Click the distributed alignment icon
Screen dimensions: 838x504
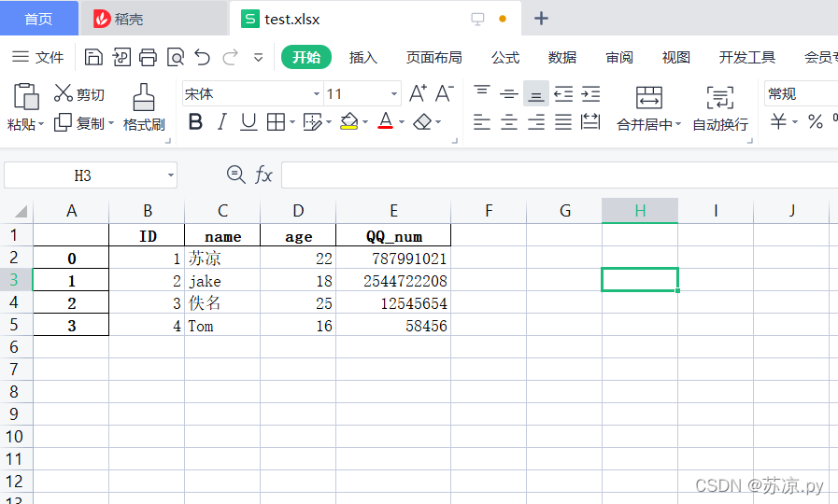tap(590, 121)
